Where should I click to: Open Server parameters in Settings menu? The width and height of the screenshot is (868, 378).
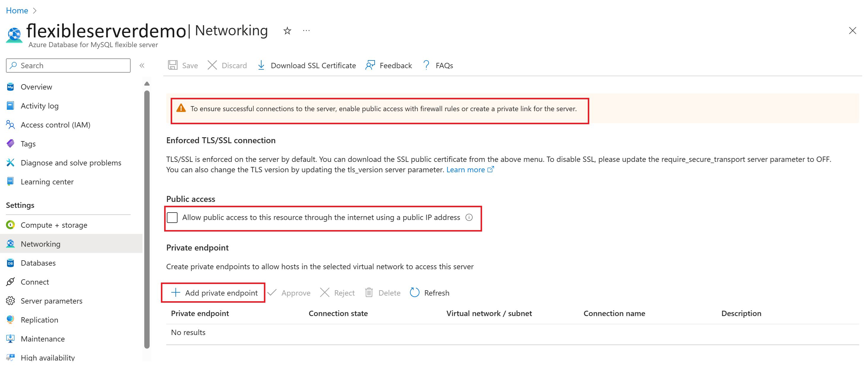[x=52, y=301]
